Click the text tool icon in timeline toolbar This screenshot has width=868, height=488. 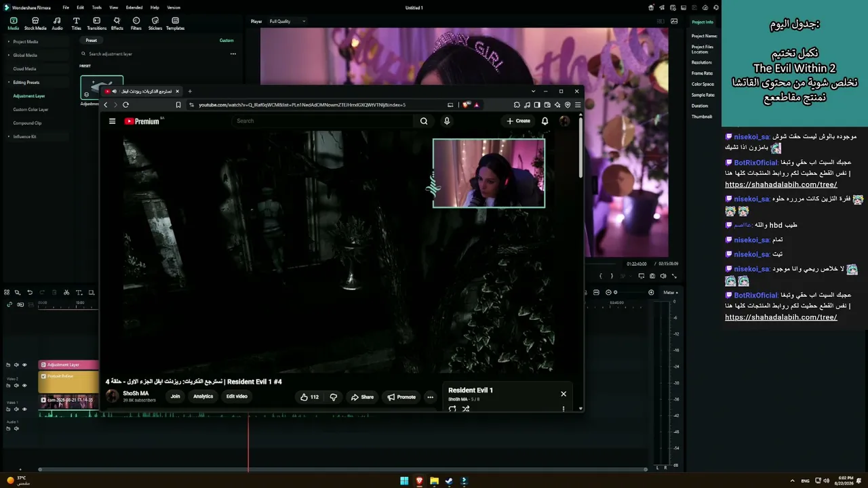click(79, 292)
